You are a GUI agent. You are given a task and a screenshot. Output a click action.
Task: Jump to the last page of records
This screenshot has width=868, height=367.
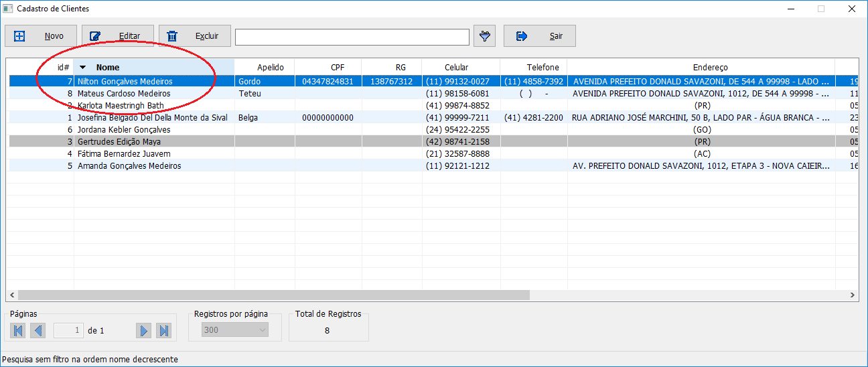163,330
